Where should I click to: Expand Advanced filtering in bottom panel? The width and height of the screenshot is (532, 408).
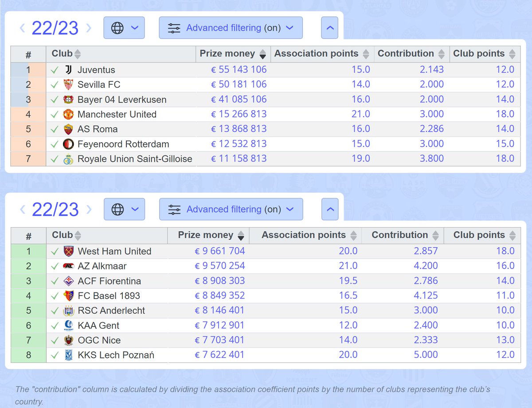(x=231, y=210)
